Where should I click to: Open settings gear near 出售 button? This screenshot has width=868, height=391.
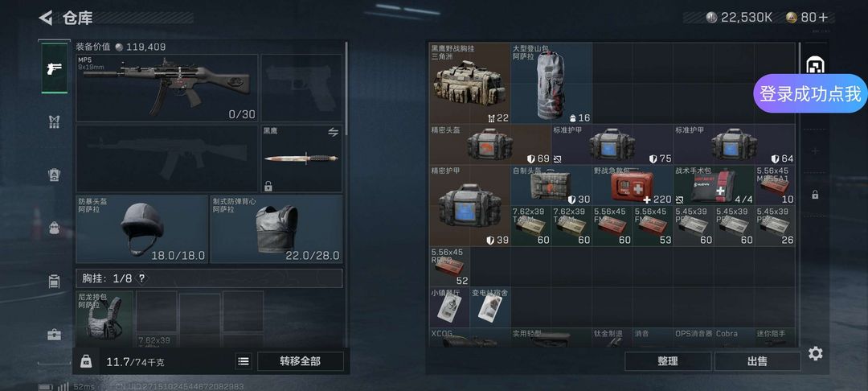click(815, 353)
